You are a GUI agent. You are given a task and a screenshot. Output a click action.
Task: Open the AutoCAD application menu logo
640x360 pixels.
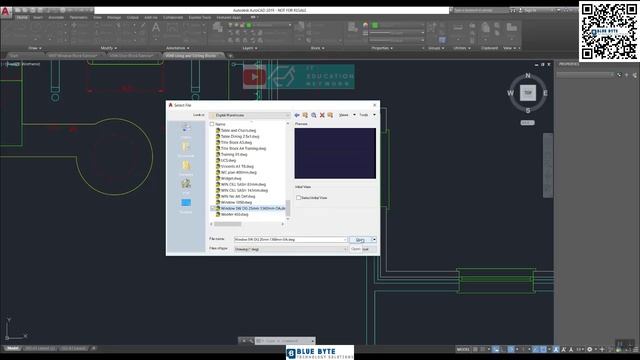5,11
